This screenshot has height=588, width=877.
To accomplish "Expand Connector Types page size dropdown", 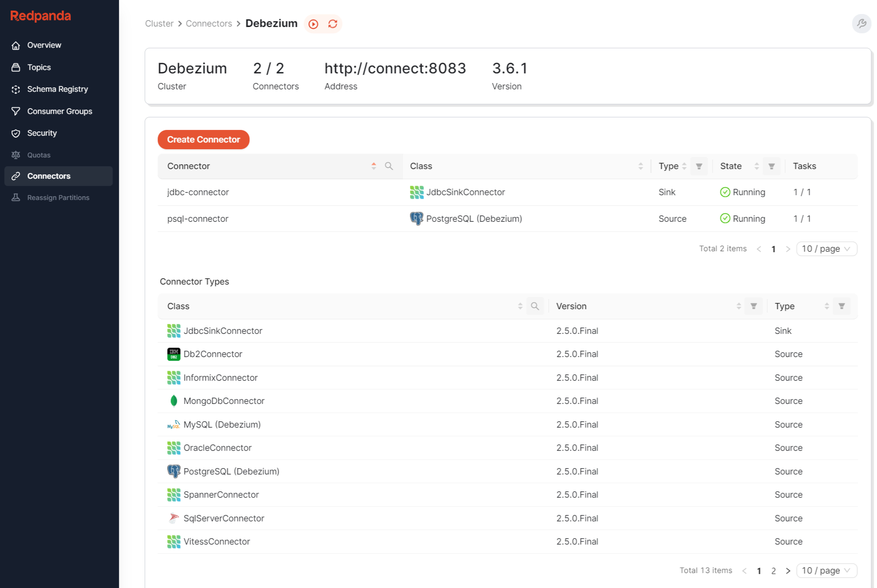I will pos(826,571).
